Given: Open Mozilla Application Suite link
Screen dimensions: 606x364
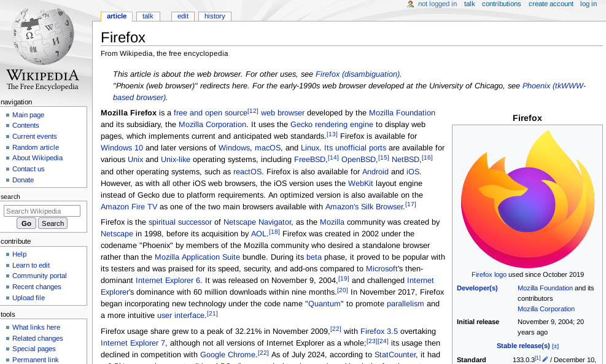Looking at the screenshot, I should pyautogui.click(x=197, y=257).
